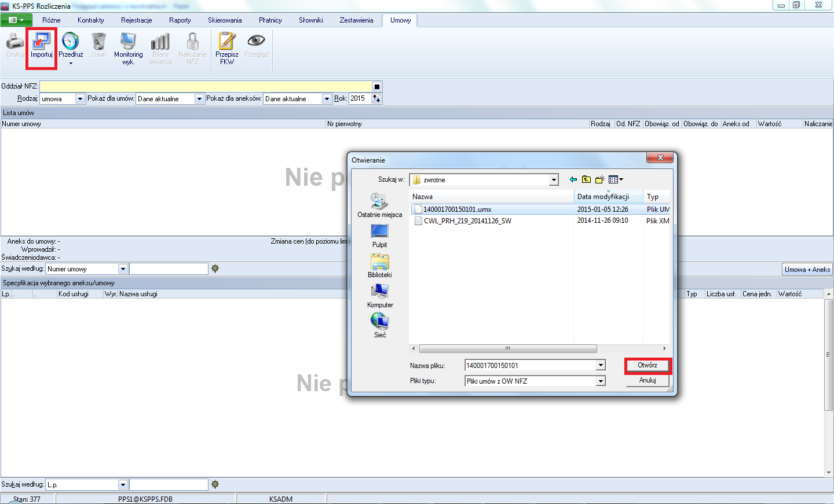
Task: Click search field next to Numer umowy
Action: (169, 268)
